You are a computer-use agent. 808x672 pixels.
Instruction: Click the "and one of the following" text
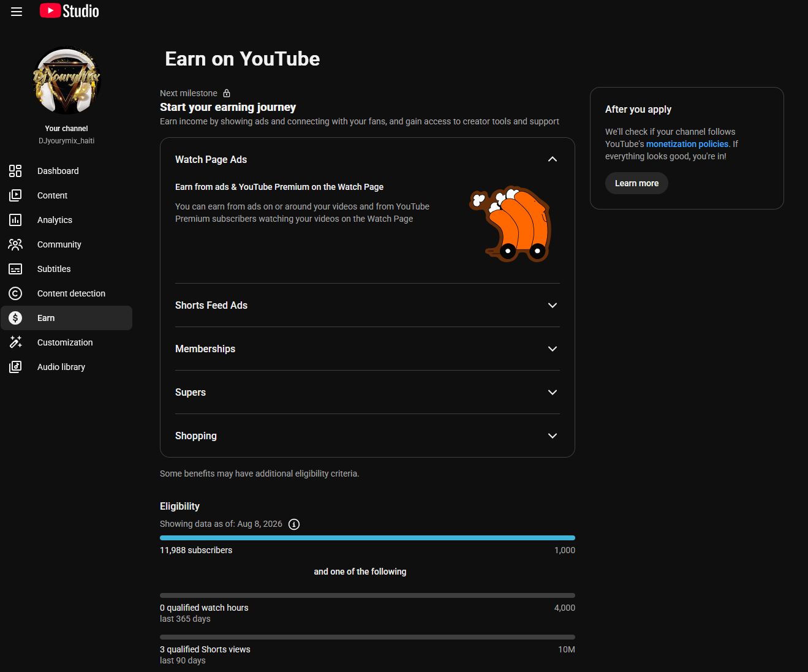click(360, 572)
